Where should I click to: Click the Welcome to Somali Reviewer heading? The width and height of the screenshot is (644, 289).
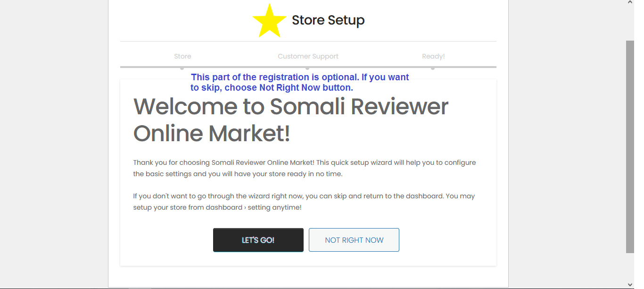(291, 120)
